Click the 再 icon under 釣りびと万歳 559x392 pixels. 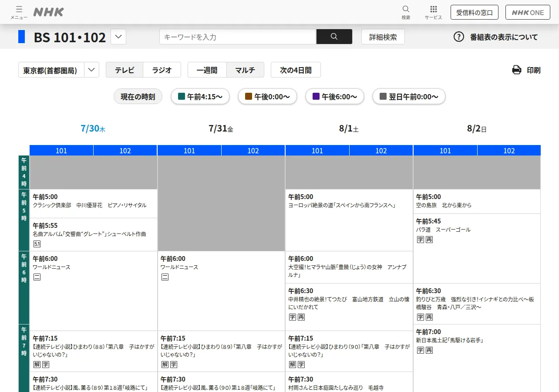[429, 317]
